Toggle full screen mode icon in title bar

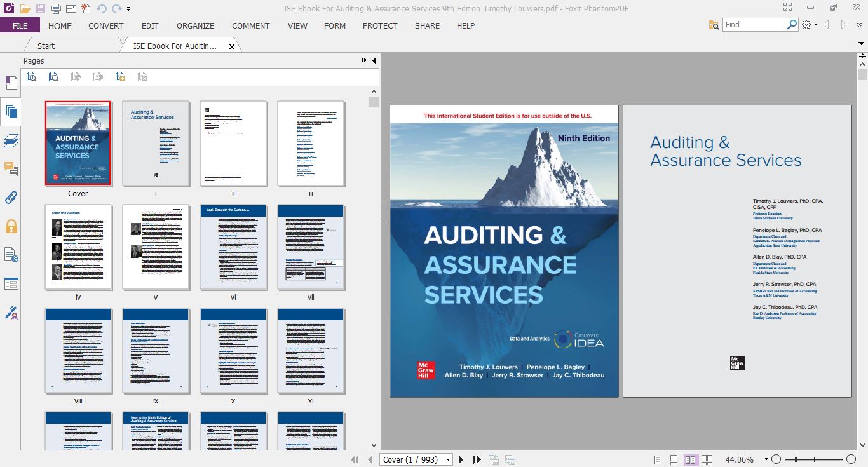[x=788, y=8]
